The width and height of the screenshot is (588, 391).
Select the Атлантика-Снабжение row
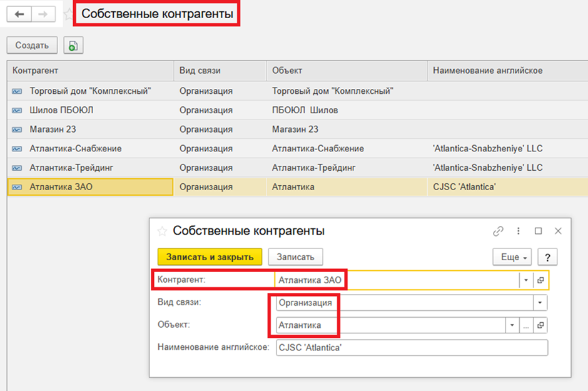[90, 149]
